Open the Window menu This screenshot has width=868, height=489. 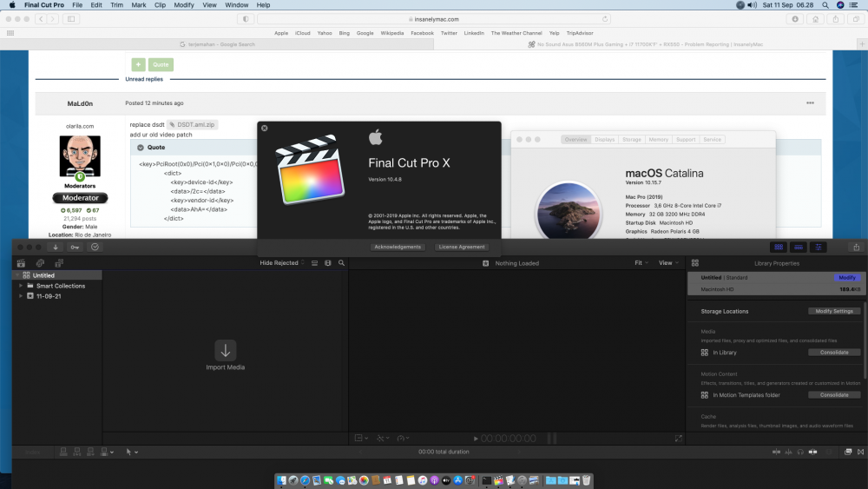(x=236, y=5)
